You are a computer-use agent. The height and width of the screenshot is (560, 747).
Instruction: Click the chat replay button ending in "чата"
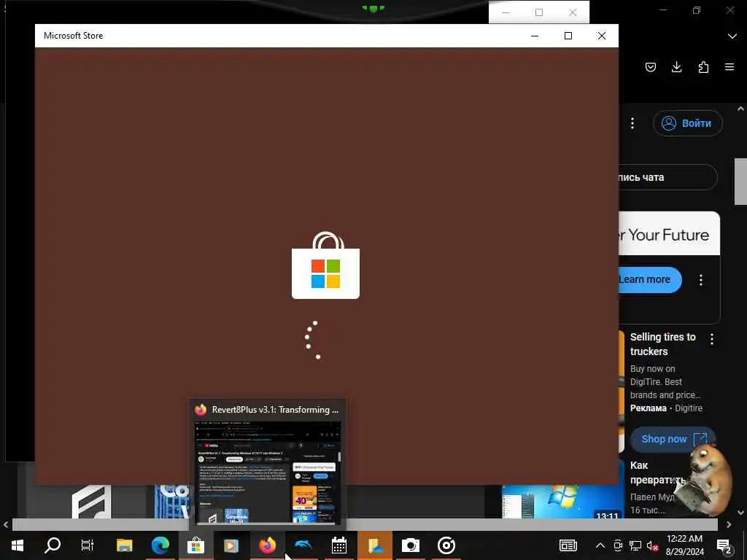(667, 177)
